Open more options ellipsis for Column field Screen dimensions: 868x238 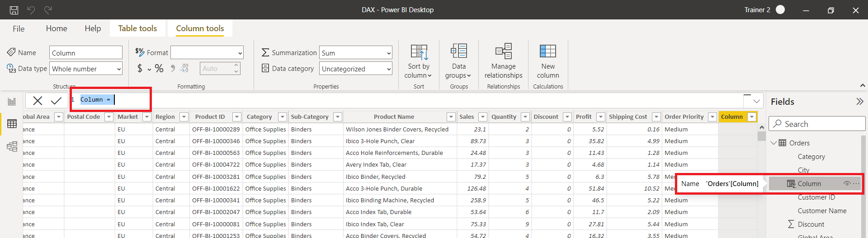[856, 184]
